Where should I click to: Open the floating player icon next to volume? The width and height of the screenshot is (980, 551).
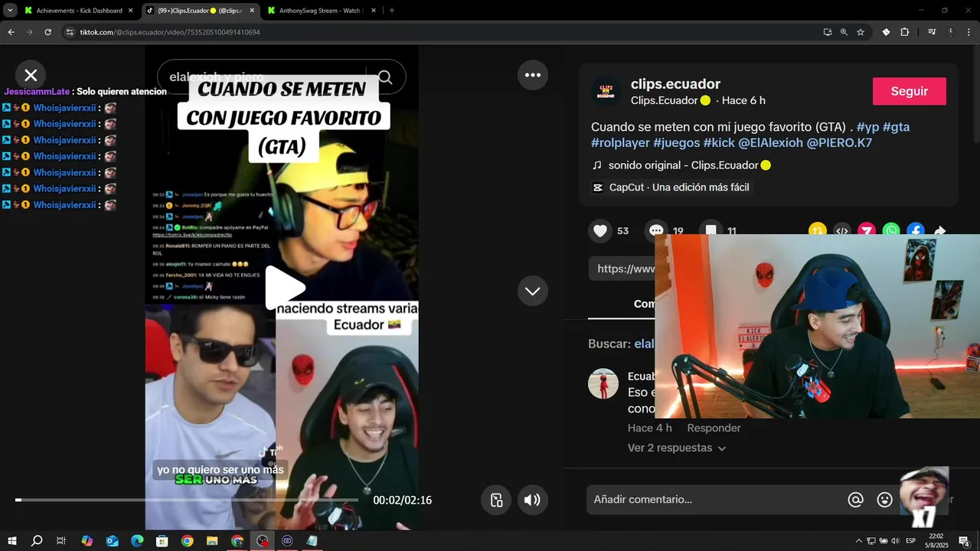tap(496, 500)
